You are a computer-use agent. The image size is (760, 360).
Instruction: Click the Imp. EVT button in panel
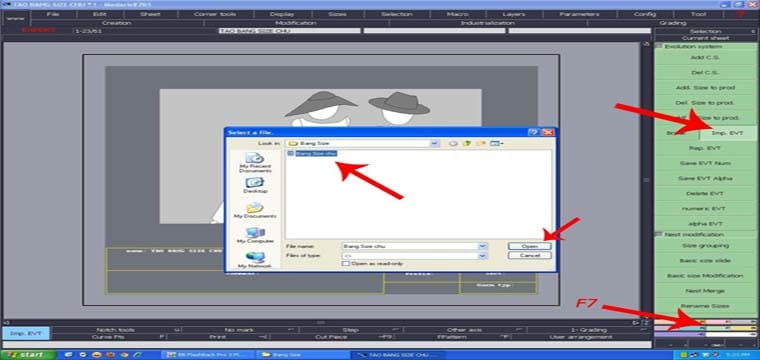click(x=728, y=133)
